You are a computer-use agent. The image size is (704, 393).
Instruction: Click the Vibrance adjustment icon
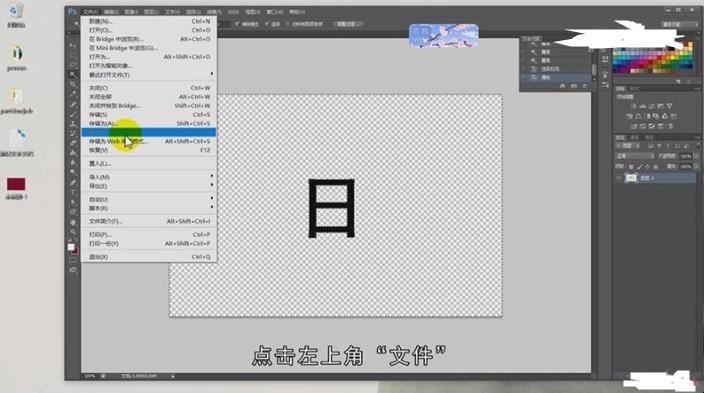669,106
